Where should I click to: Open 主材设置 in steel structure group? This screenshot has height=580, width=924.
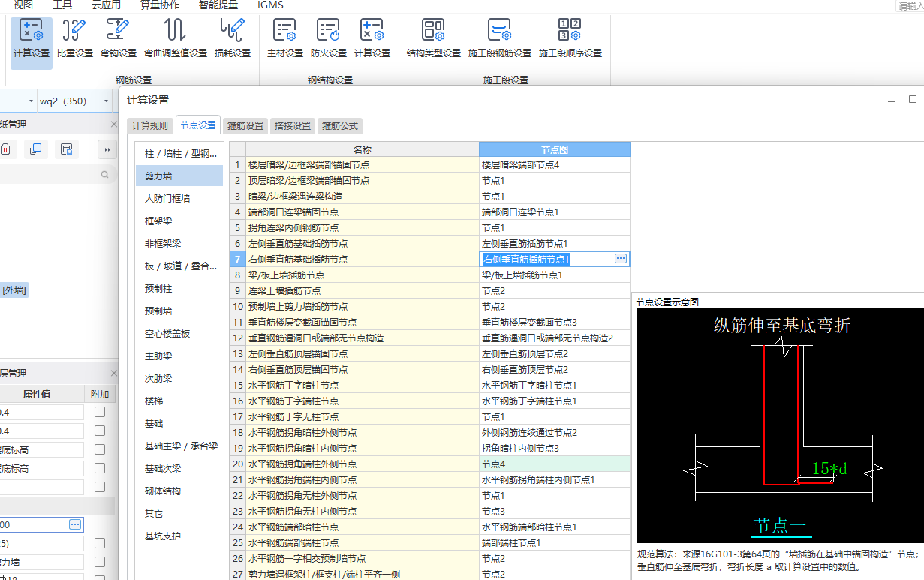(285, 39)
